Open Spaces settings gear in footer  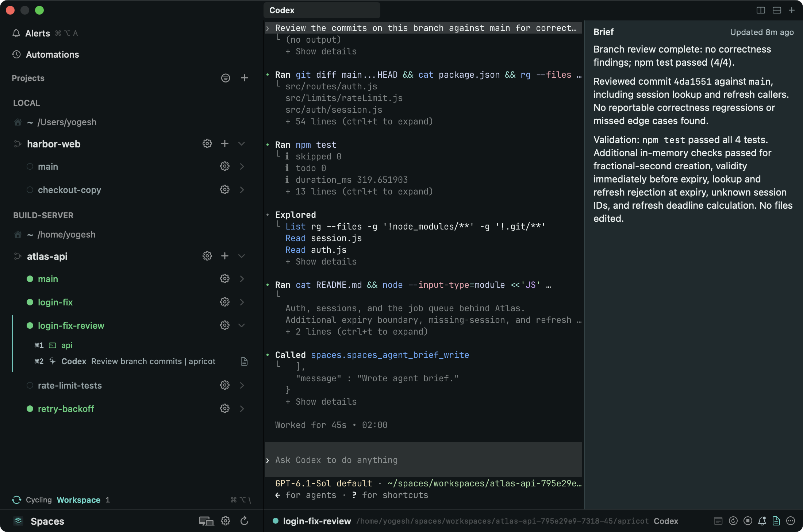[226, 521]
